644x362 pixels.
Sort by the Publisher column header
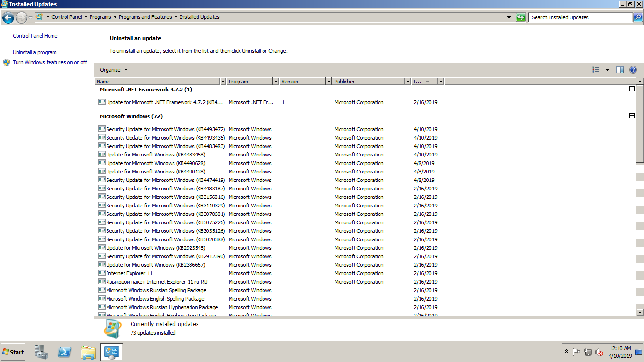pos(368,82)
